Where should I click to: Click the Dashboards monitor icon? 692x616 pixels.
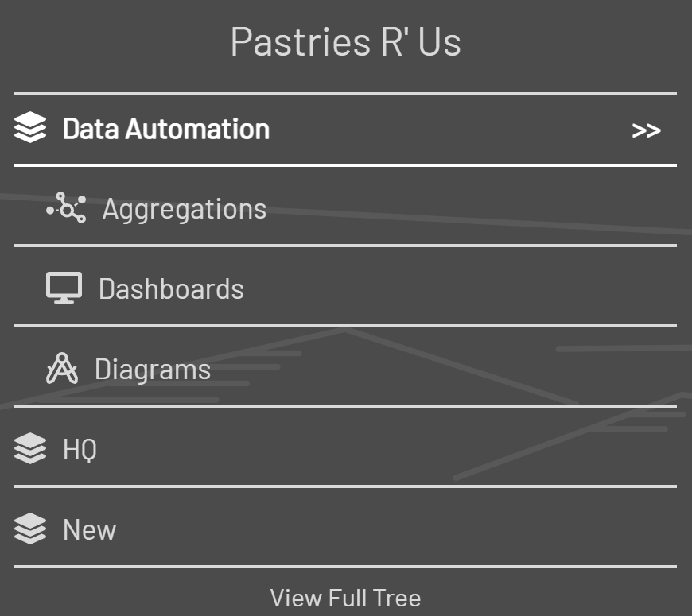tap(64, 288)
